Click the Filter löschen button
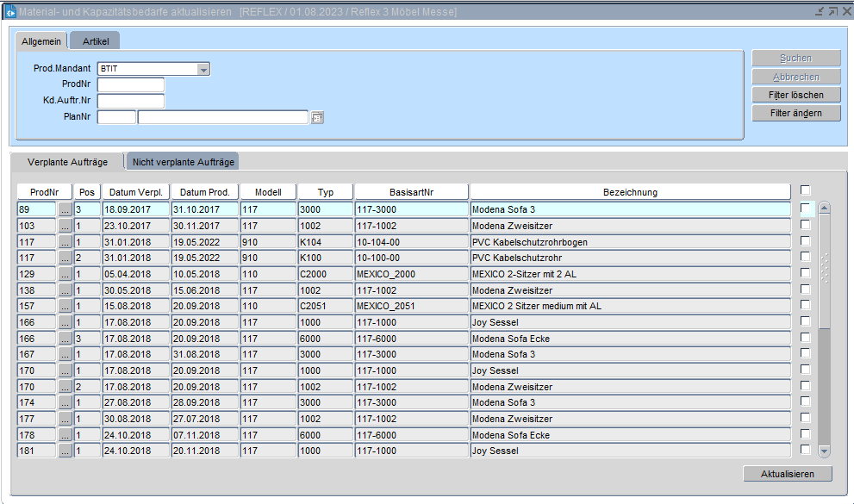Viewport: 854px width, 504px height. point(795,95)
